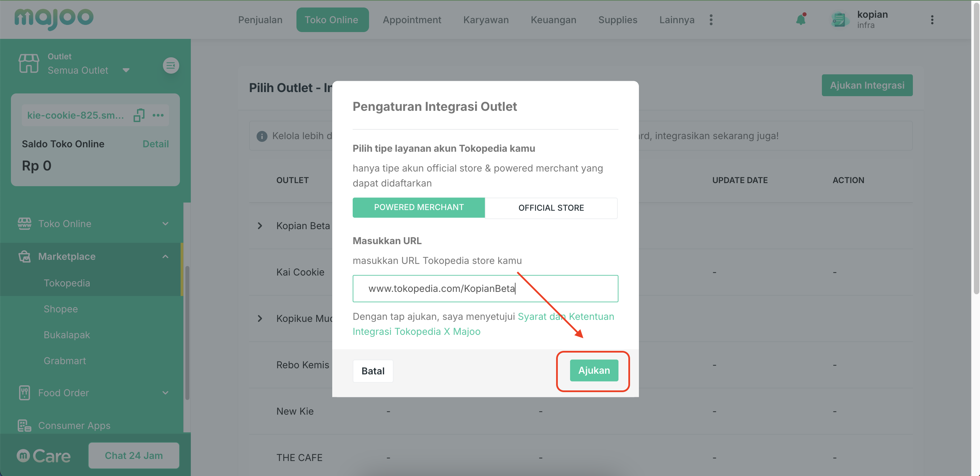Viewport: 980px width, 476px height.
Task: Click the sidebar vertical scrollbar
Action: tap(187, 333)
